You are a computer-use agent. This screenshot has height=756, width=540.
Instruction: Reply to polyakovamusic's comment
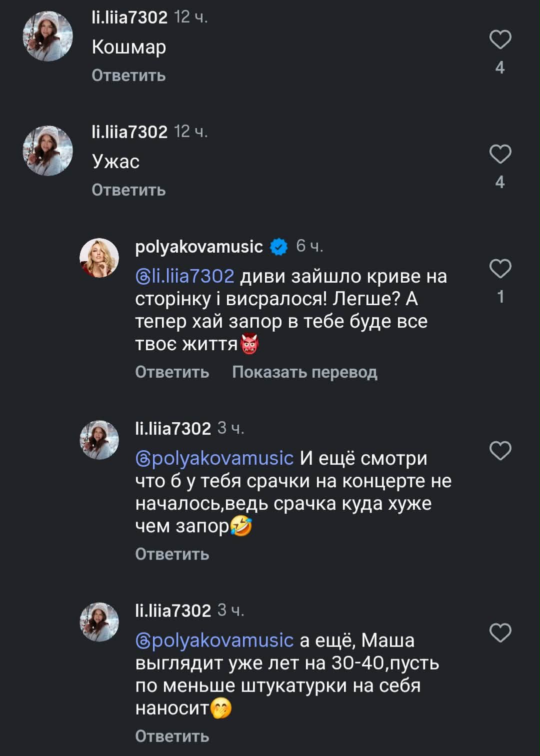tap(172, 372)
